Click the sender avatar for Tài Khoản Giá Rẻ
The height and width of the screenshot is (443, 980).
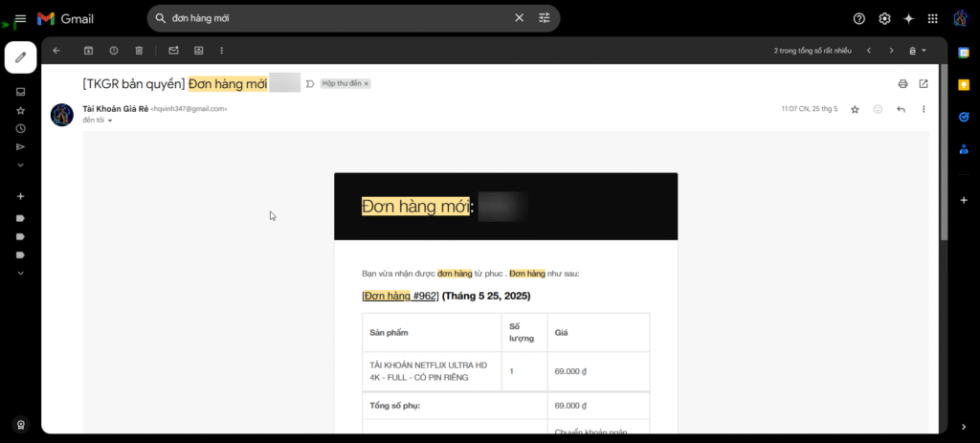coord(62,115)
